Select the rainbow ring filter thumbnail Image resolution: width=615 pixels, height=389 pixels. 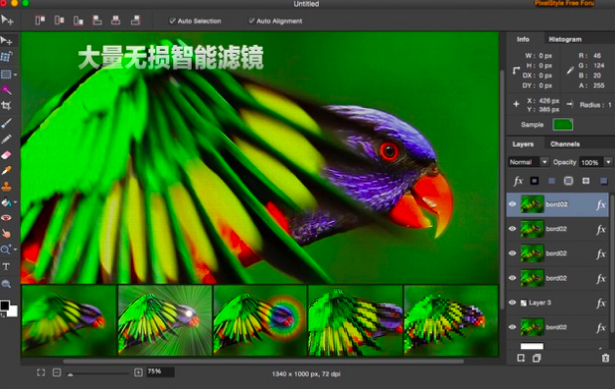point(260,320)
